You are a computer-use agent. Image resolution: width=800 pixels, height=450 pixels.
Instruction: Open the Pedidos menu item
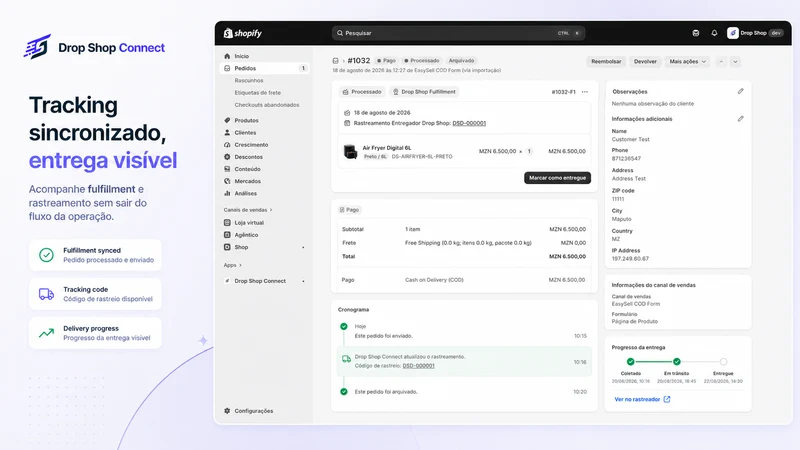[264, 68]
